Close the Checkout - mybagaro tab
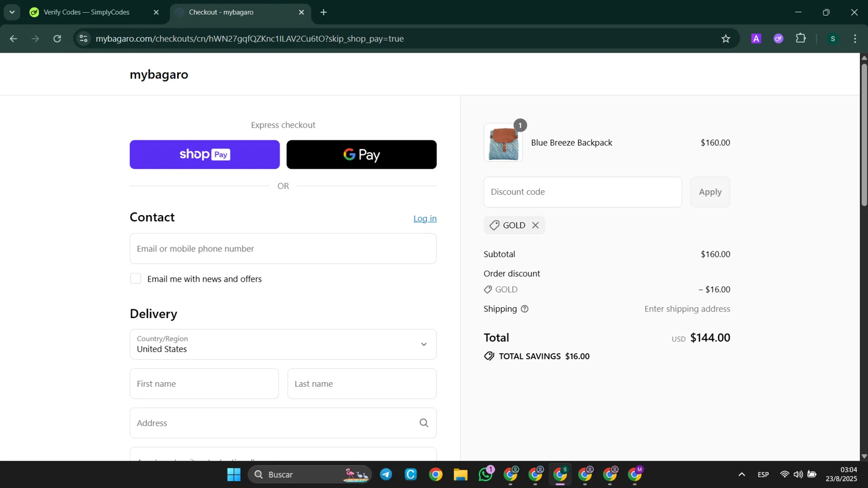The height and width of the screenshot is (488, 868). point(301,12)
